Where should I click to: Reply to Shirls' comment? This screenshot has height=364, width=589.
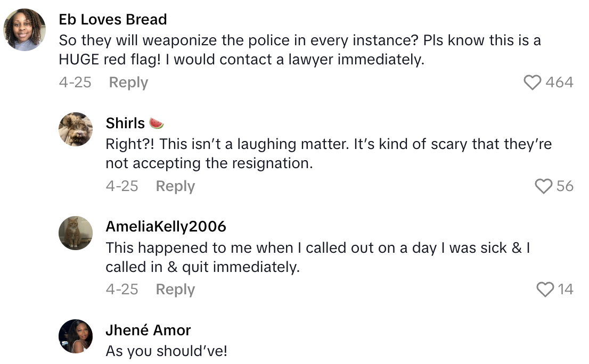(x=175, y=186)
